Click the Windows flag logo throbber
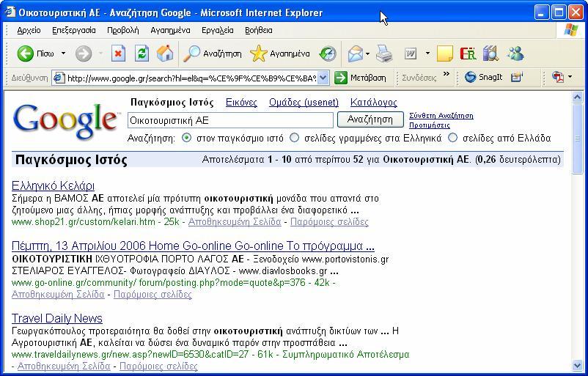Screen dimensions: 588x376 pos(570,30)
